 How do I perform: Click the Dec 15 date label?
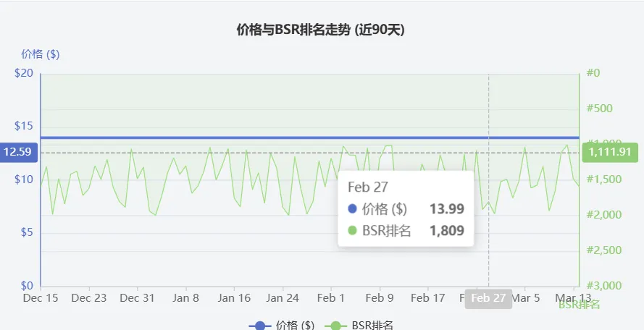[x=41, y=298]
